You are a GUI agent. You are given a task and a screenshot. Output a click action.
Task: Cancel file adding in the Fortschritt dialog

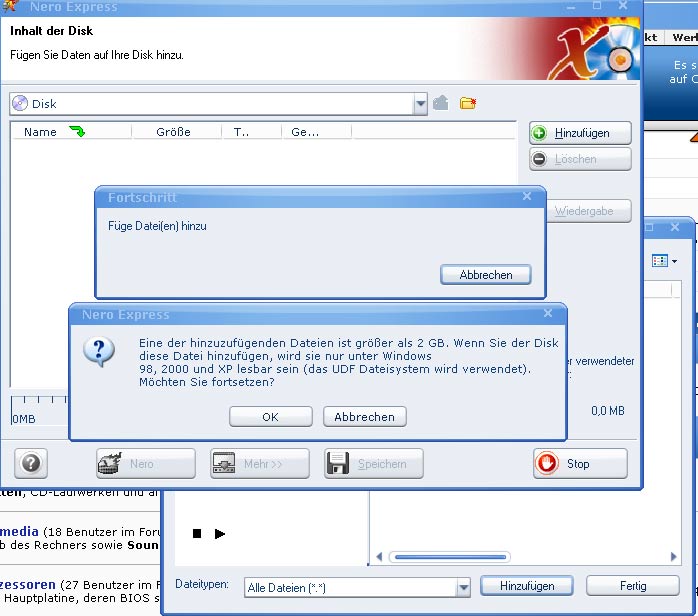(x=486, y=275)
